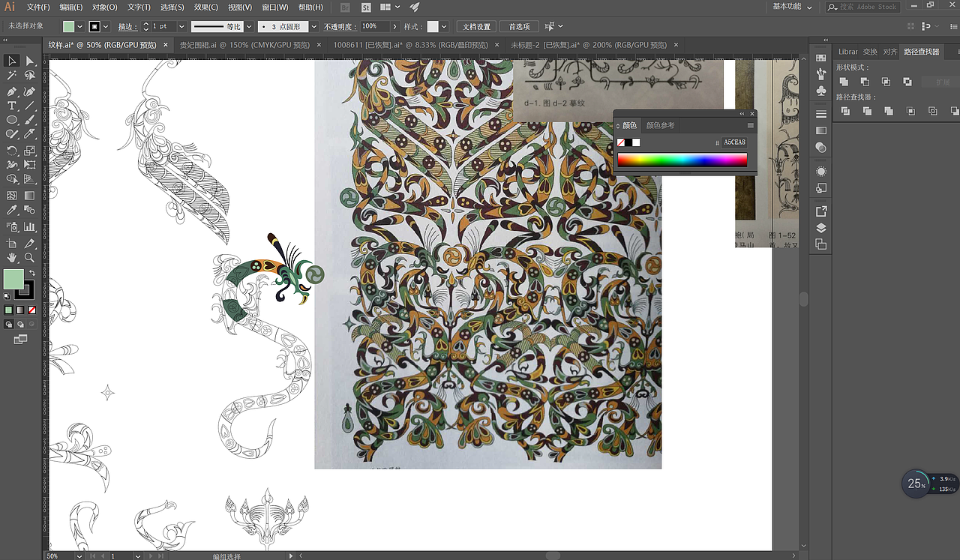Select the Ellipse tool
The width and height of the screenshot is (960, 560).
tap(12, 120)
